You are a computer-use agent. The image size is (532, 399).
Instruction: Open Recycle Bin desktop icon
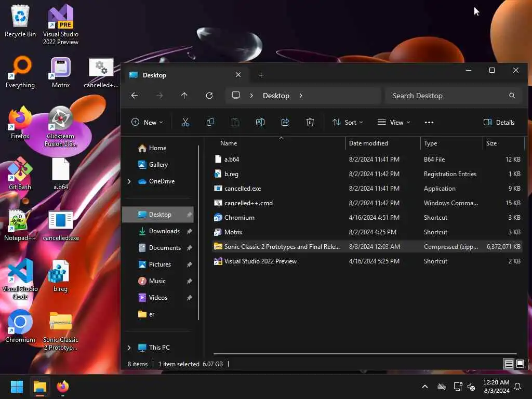20,21
